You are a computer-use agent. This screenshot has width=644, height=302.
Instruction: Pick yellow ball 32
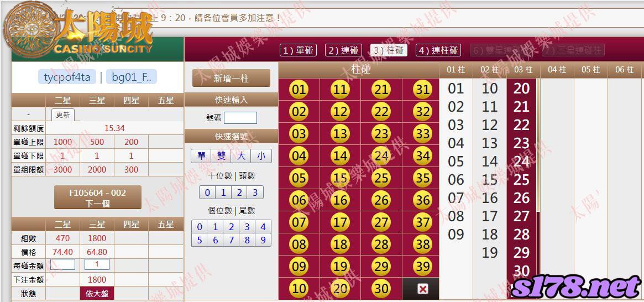coord(422,112)
